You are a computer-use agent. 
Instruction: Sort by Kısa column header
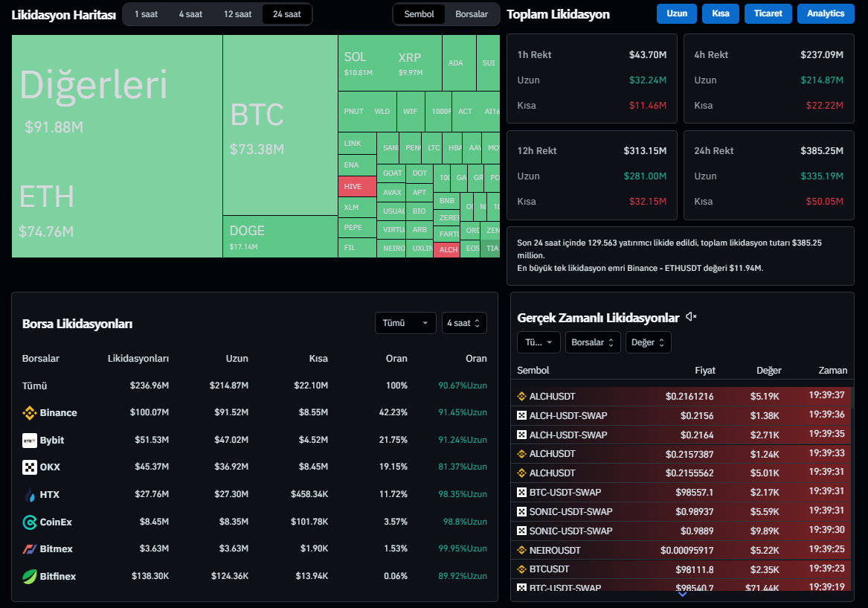[x=318, y=359]
